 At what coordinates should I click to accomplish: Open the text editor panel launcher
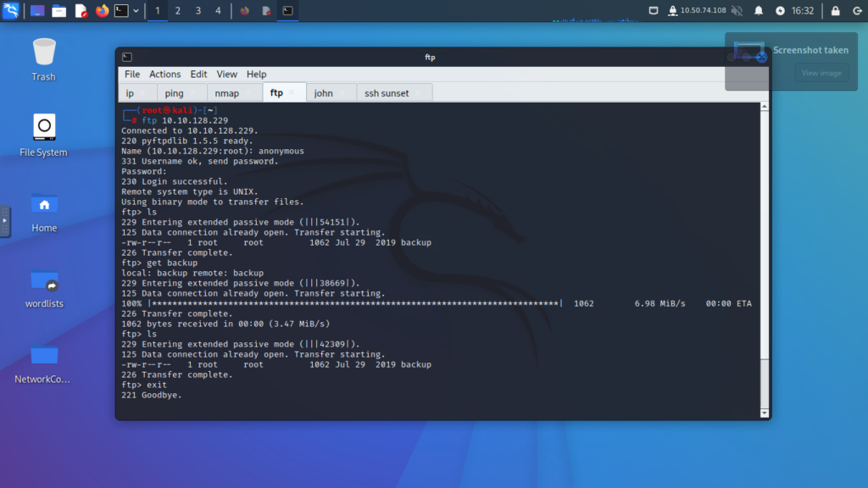[81, 11]
